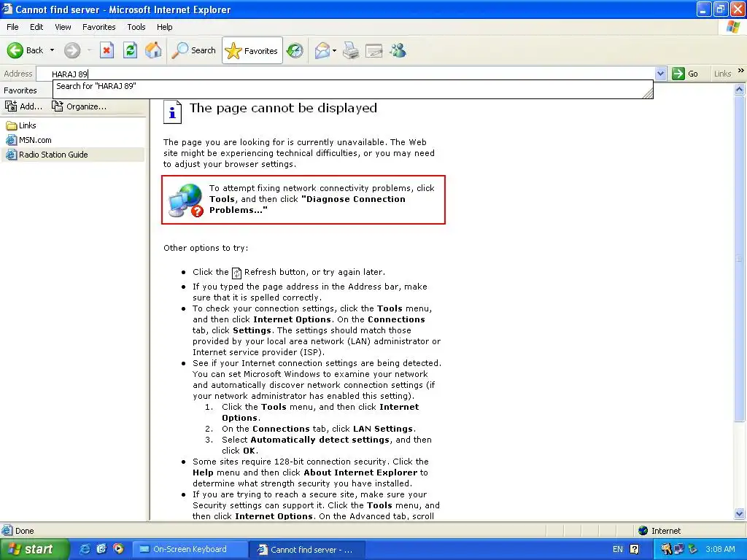Click the Internet Explorer title bar icon

pyautogui.click(x=7, y=9)
